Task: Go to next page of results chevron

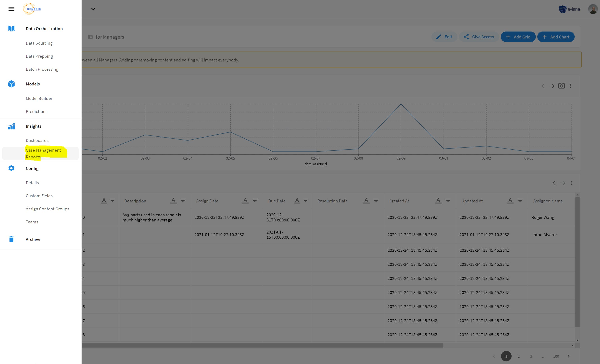Action: (569, 356)
